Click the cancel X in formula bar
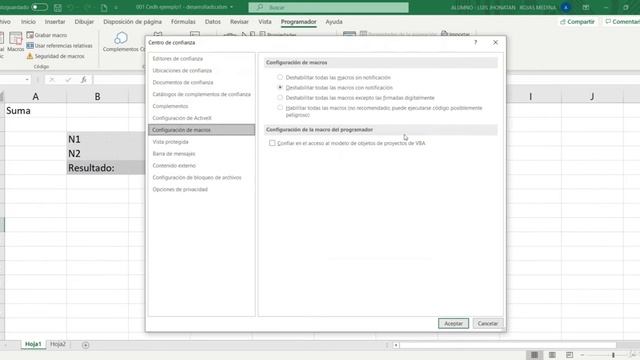 pos(52,80)
